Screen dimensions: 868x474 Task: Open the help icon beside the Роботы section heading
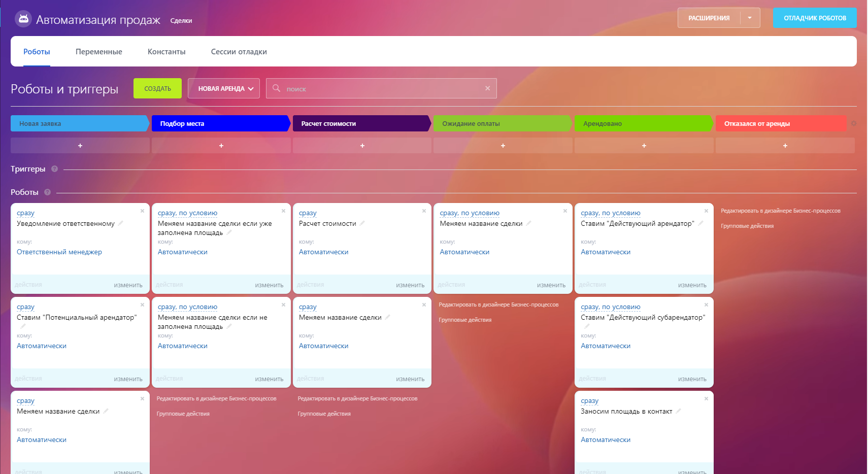(47, 192)
